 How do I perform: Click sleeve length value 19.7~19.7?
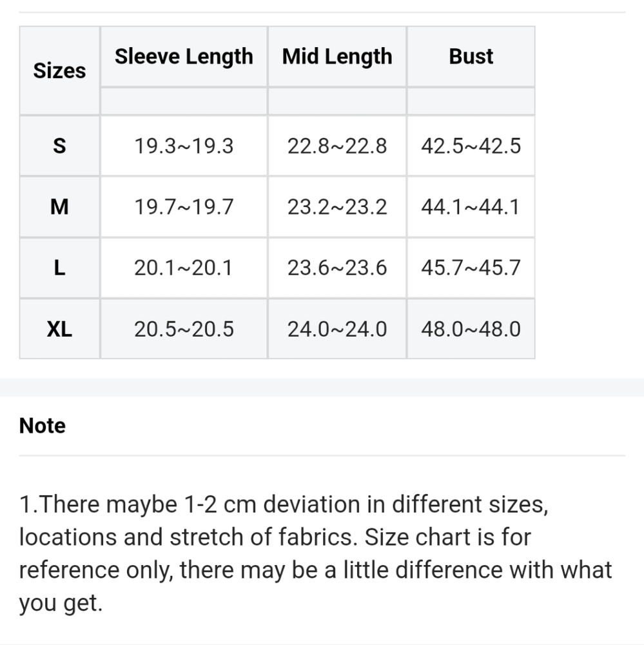tap(184, 207)
